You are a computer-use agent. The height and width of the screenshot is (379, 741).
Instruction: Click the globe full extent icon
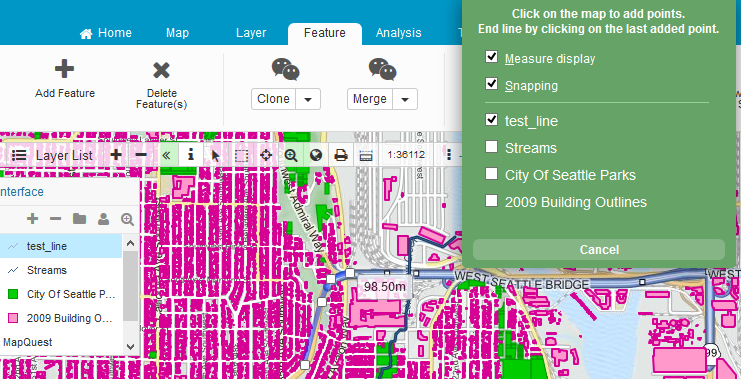[316, 155]
